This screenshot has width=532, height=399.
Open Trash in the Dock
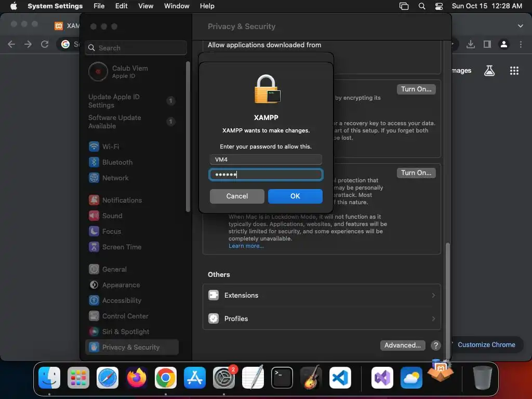click(x=483, y=378)
